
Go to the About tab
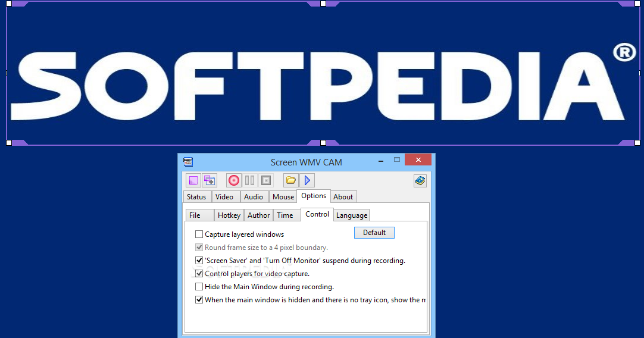coord(343,197)
